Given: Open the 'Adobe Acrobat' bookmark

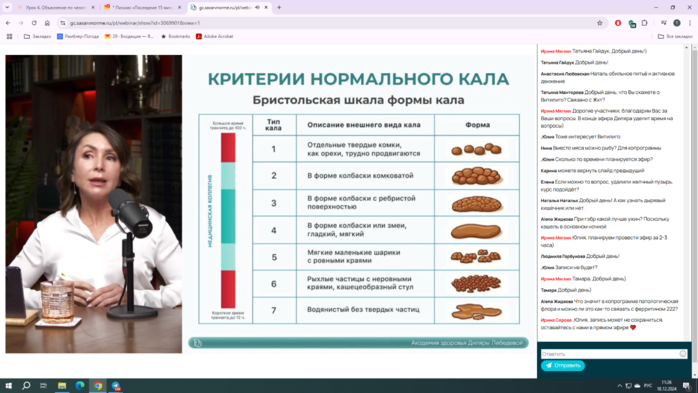Looking at the screenshot, I should (215, 36).
